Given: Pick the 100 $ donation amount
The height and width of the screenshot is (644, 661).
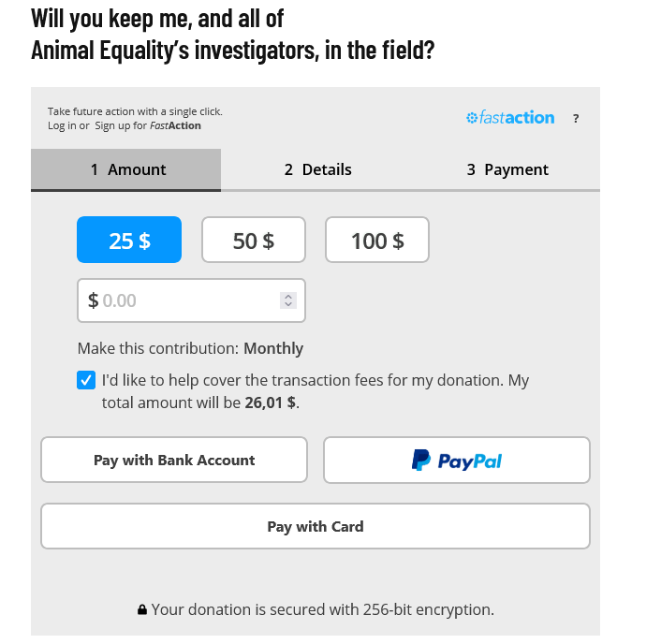Looking at the screenshot, I should [377, 241].
